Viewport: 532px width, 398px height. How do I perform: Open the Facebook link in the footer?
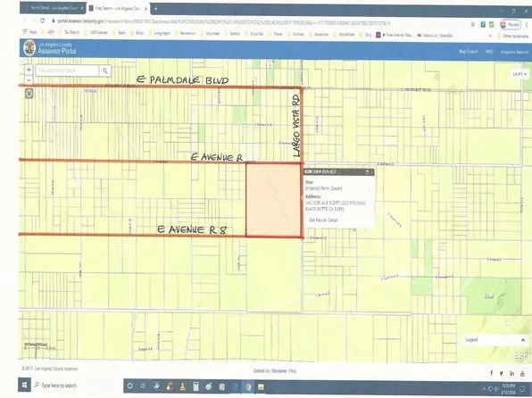coord(491,373)
